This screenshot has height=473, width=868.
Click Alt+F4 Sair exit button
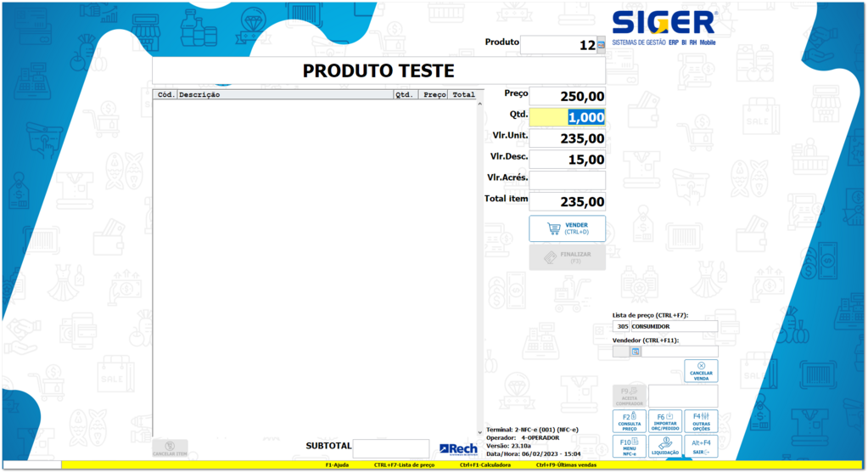click(x=701, y=447)
